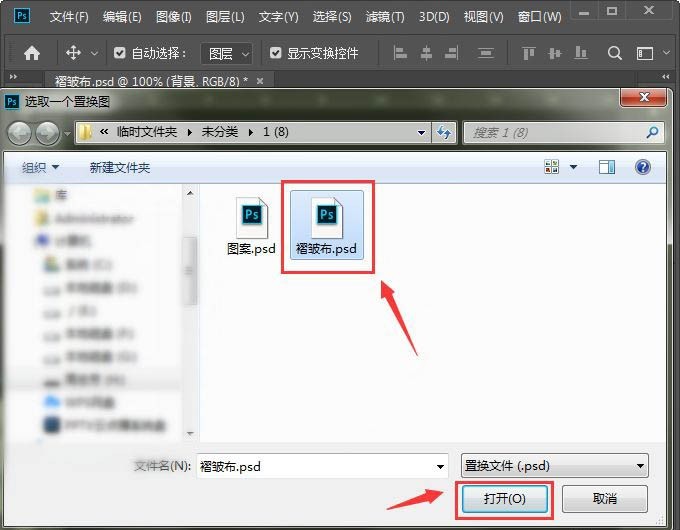
Task: Click the align bottom edges icon
Action: (x=581, y=53)
